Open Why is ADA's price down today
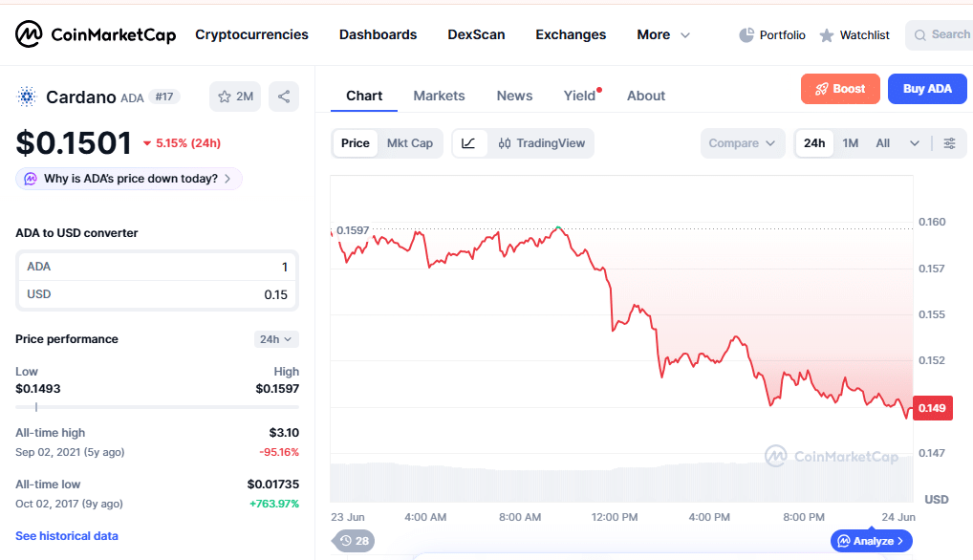Viewport: 973px width, 560px height. (129, 179)
